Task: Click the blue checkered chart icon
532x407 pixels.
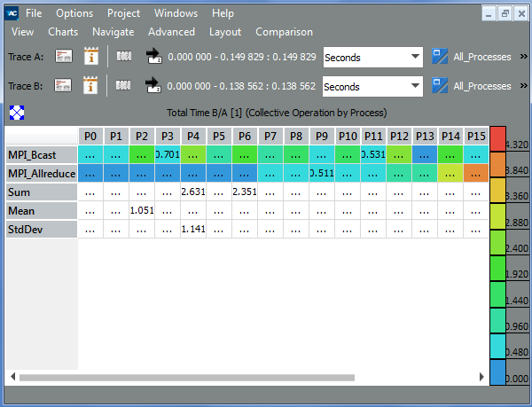Action: (17, 113)
